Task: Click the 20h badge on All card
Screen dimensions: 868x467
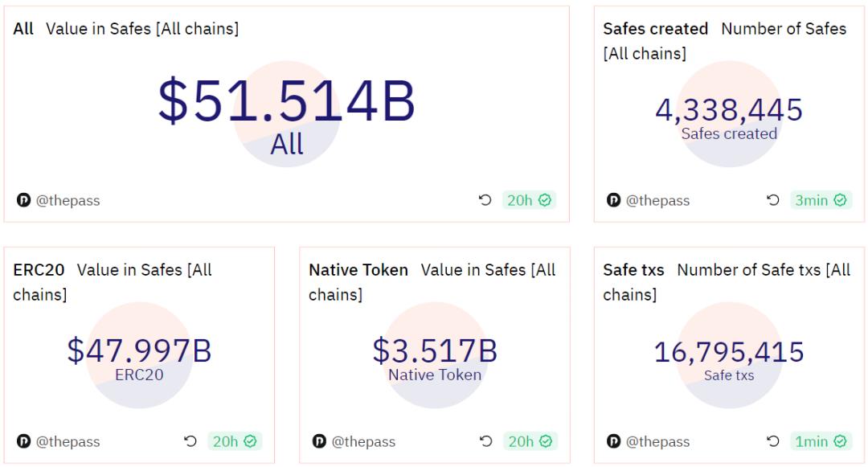Action: coord(529,200)
